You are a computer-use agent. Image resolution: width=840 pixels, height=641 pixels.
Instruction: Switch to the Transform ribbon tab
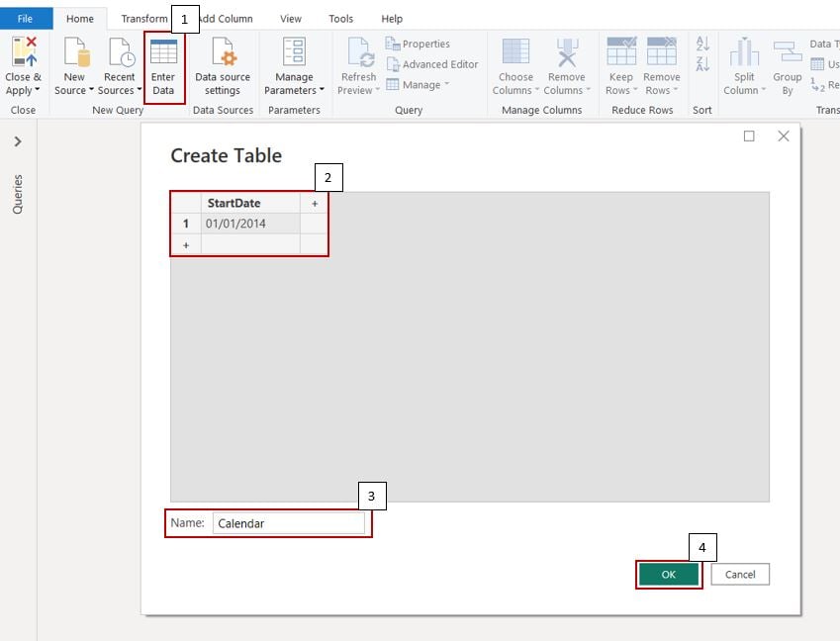coord(144,18)
